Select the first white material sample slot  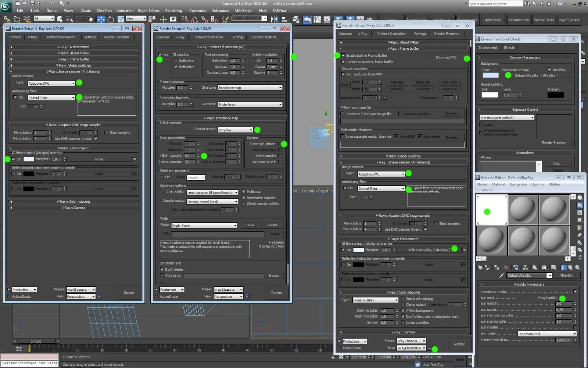pyautogui.click(x=492, y=210)
